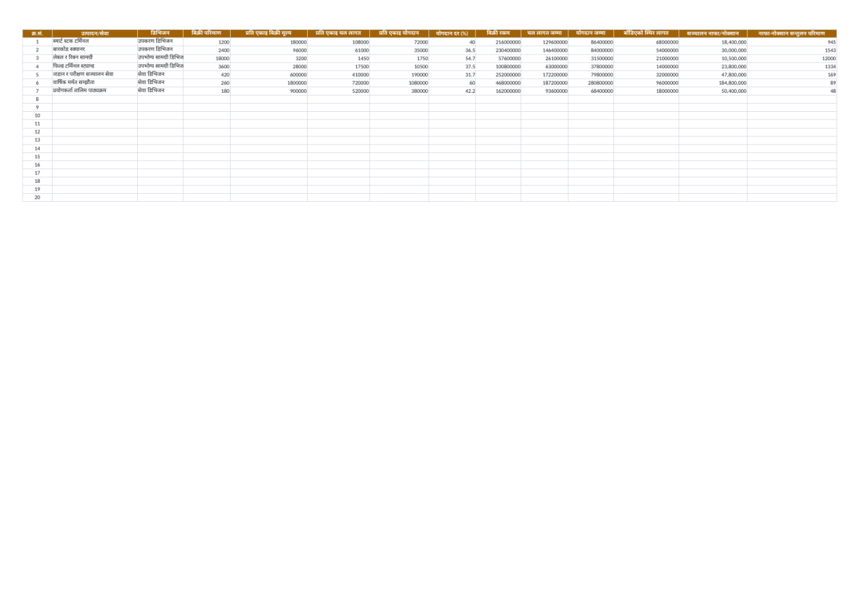Screen dimensions: 868x614
Task: Select serial number cell '8'
Action: [x=38, y=100]
